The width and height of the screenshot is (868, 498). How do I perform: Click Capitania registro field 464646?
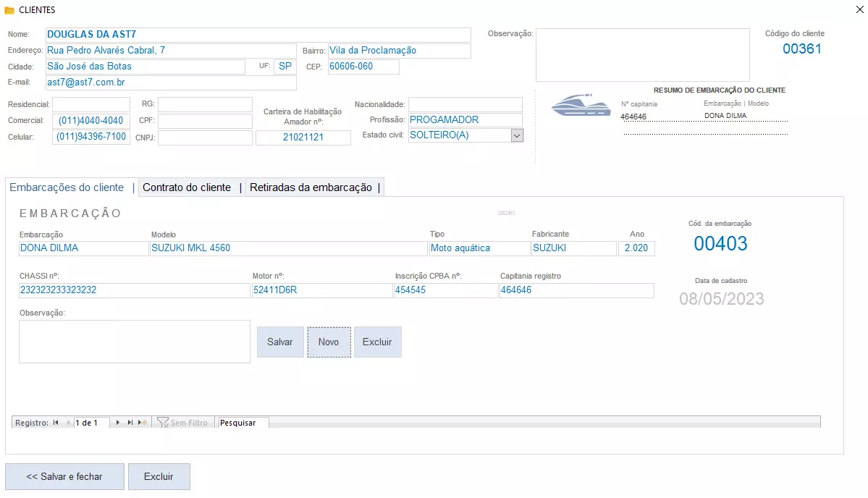click(x=576, y=290)
